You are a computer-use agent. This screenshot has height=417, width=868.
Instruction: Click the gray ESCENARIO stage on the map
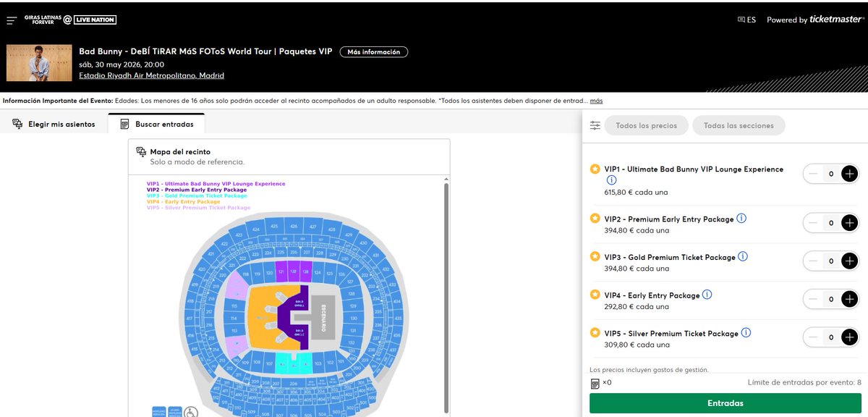pos(323,317)
